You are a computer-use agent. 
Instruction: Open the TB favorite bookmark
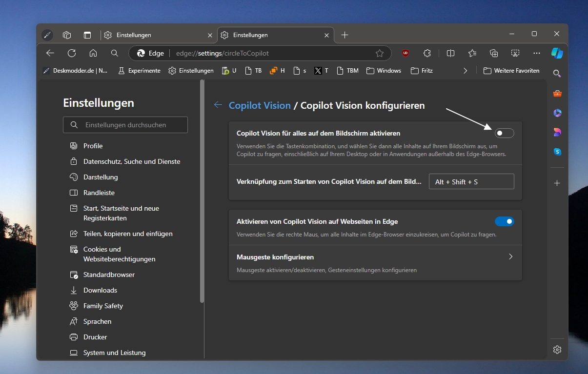click(253, 71)
